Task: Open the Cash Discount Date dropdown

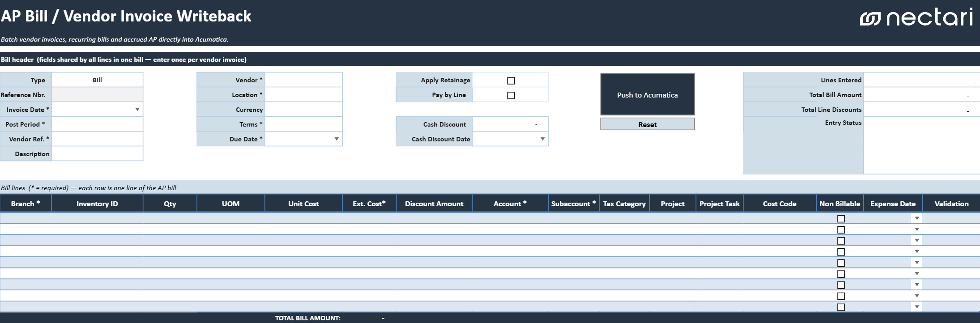Action: coord(542,139)
